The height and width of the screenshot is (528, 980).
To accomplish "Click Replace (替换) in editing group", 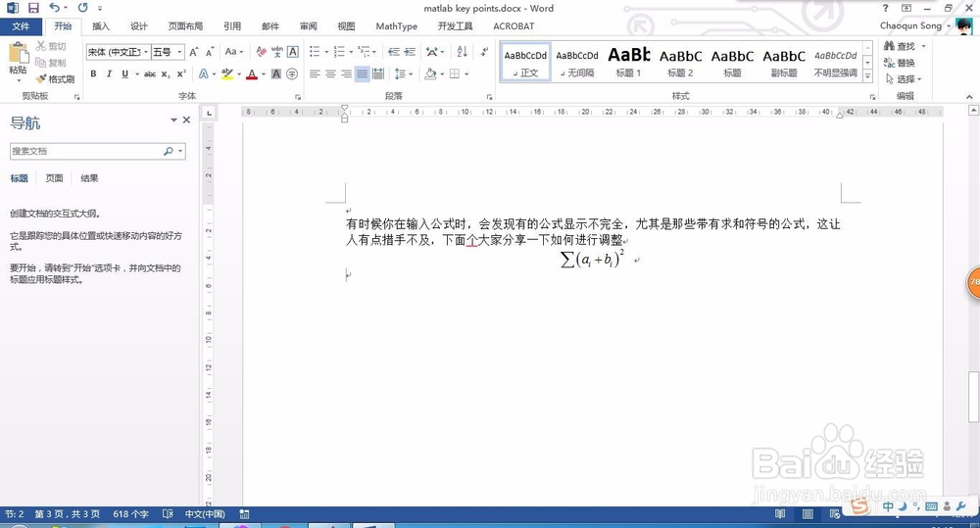I will click(x=900, y=63).
